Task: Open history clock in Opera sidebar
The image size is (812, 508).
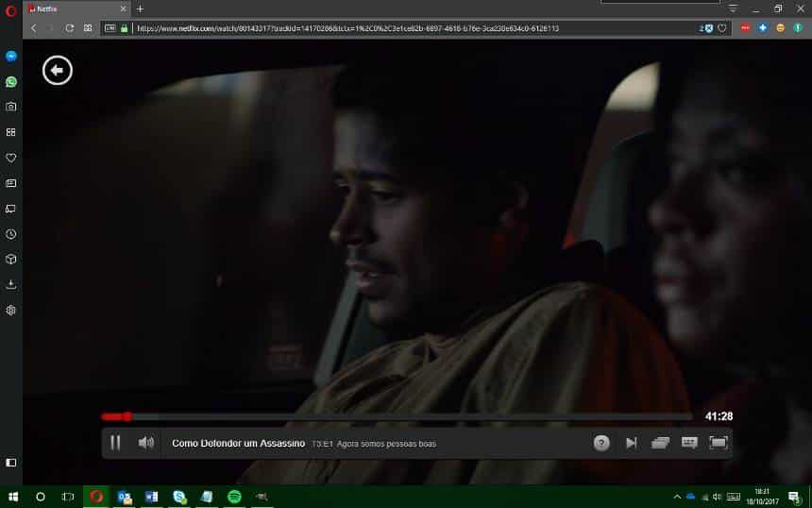Action: point(11,234)
